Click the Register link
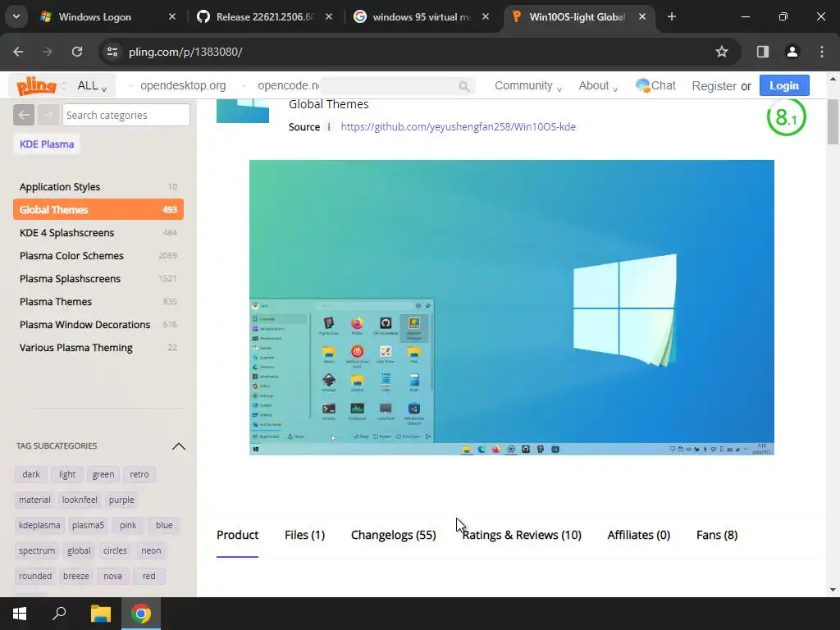The image size is (840, 630). point(714,85)
